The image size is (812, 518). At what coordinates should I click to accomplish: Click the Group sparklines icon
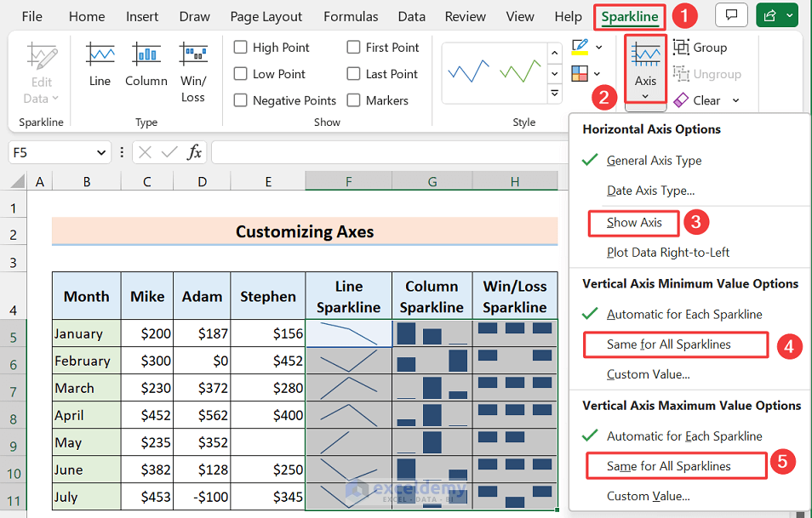tap(682, 48)
